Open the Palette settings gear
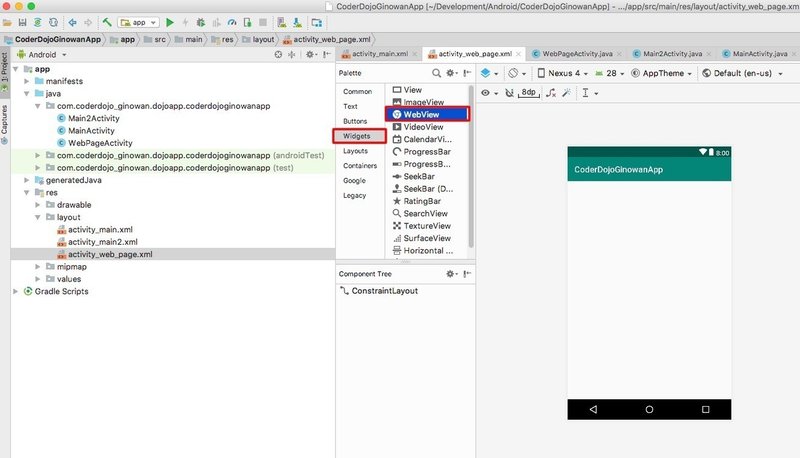 452,73
